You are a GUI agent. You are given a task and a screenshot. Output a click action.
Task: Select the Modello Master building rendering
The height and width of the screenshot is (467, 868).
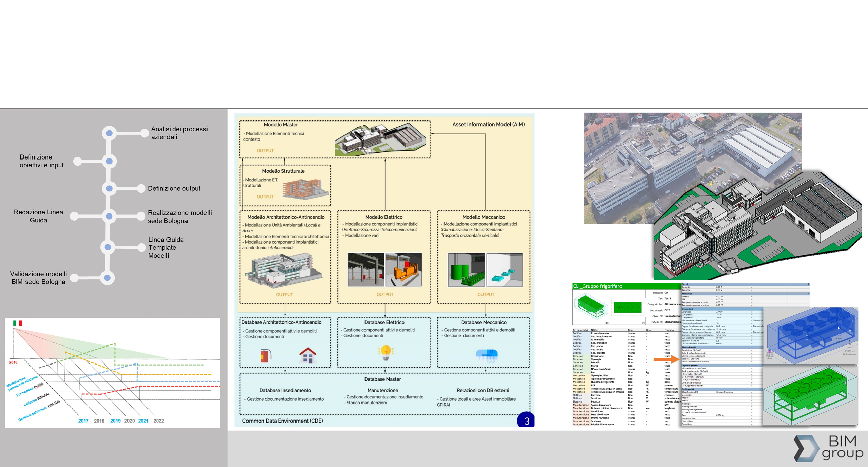pyautogui.click(x=380, y=139)
